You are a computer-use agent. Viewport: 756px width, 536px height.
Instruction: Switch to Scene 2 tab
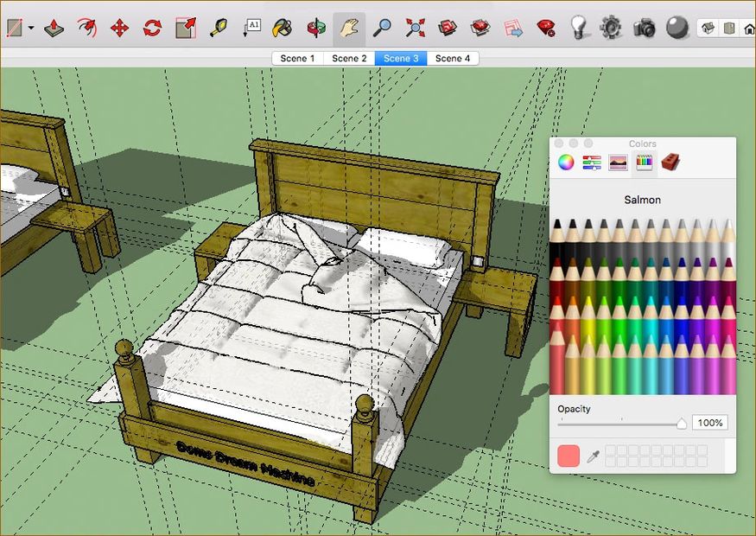coord(349,58)
